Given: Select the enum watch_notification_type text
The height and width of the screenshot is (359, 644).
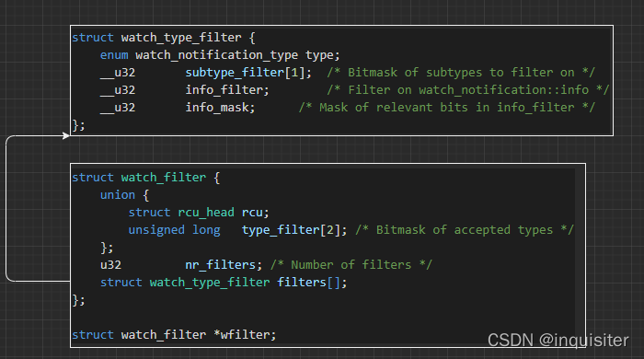Looking at the screenshot, I should tap(199, 55).
